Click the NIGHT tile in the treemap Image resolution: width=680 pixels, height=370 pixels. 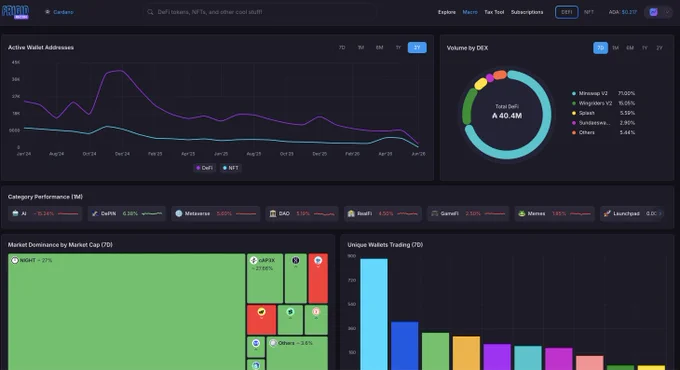pyautogui.click(x=126, y=311)
